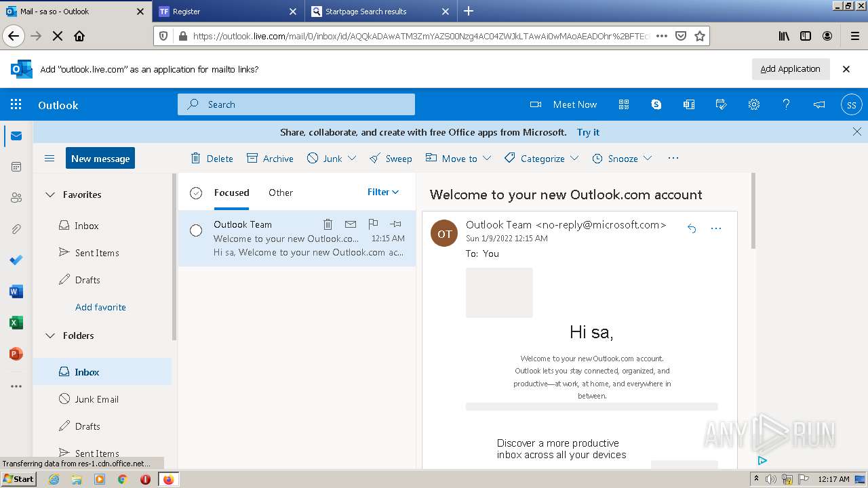This screenshot has width=868, height=488.
Task: Click the Add Application button
Action: (x=791, y=69)
